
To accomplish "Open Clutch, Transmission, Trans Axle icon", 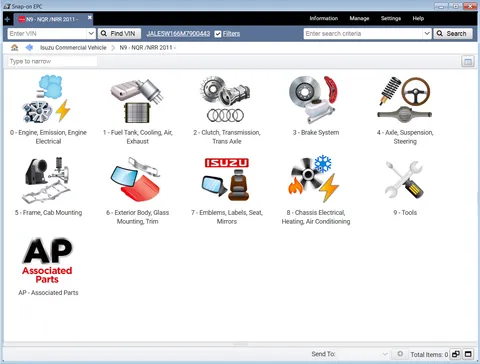I will point(225,99).
